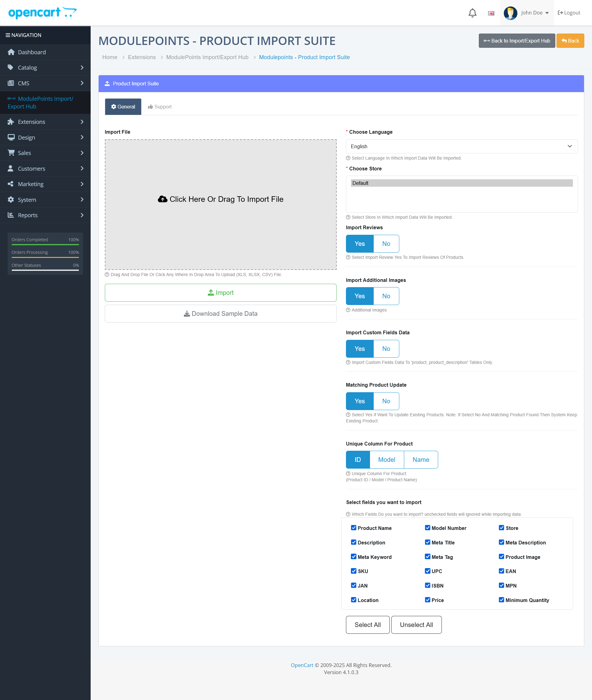The image size is (592, 700).
Task: Click the language flag icon in header
Action: (491, 13)
